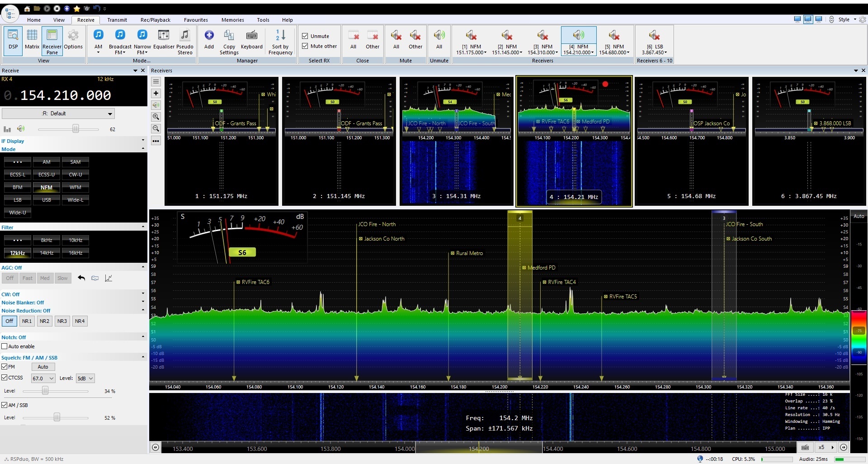Open the CTCSS 67.0 tone dropdown
This screenshot has width=868, height=464.
pos(43,379)
